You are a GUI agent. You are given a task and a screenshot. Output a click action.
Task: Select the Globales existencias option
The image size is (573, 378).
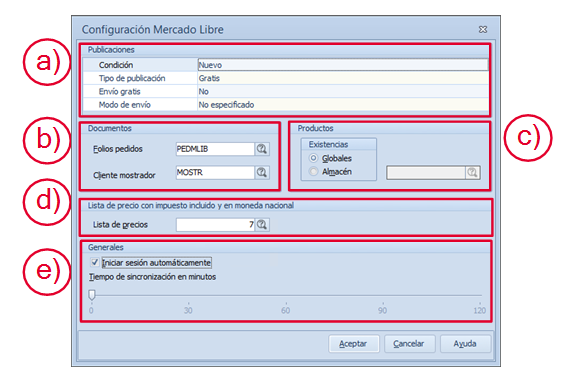pyautogui.click(x=313, y=158)
